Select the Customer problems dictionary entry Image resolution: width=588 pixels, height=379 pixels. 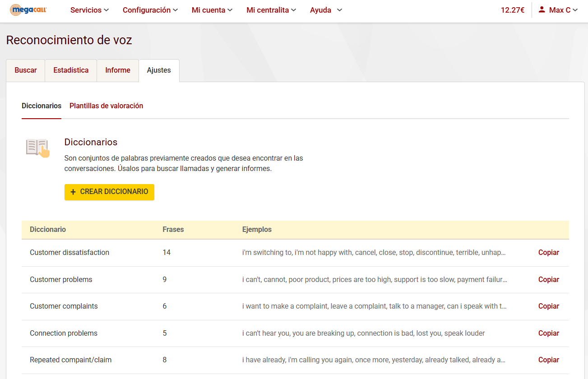coord(61,280)
